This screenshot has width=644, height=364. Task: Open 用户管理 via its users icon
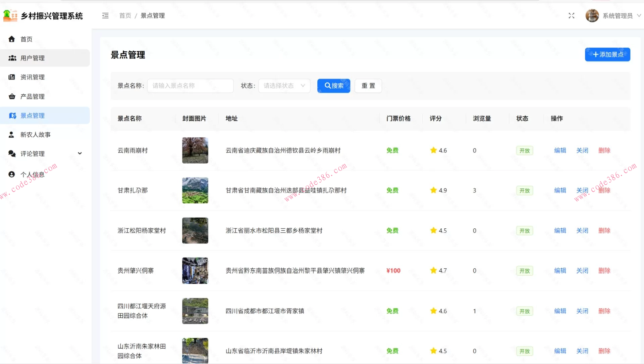point(12,58)
